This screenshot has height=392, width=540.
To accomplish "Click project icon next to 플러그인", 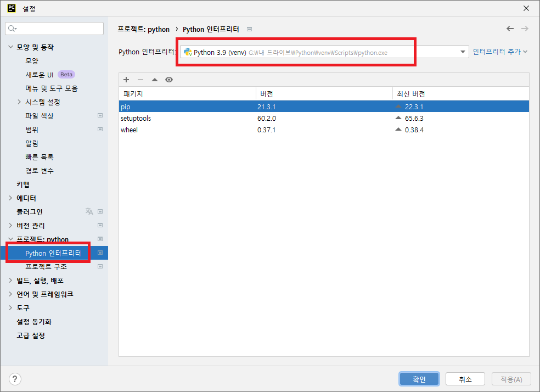I will [x=100, y=211].
